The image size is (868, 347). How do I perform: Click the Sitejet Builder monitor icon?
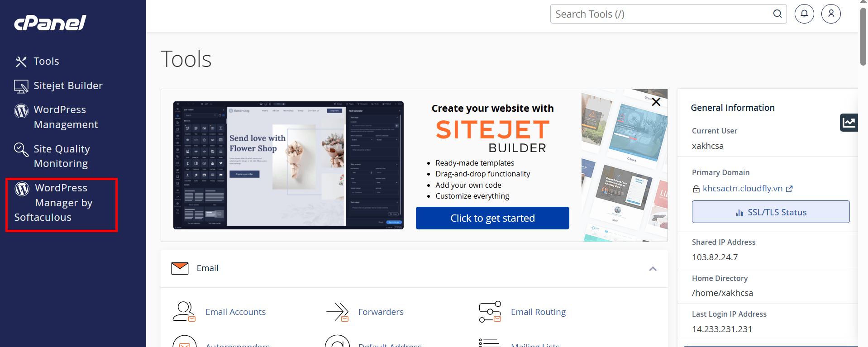click(21, 86)
